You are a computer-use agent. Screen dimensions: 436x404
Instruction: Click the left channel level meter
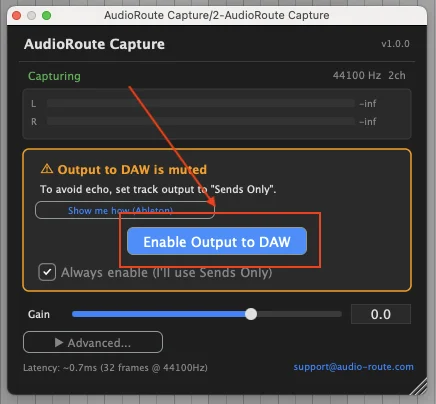pos(201,103)
